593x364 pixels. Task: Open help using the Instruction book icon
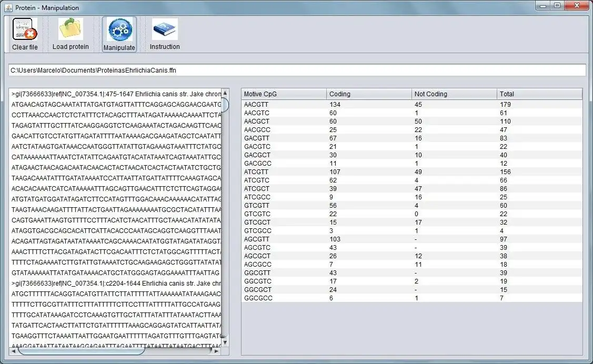coord(164,29)
